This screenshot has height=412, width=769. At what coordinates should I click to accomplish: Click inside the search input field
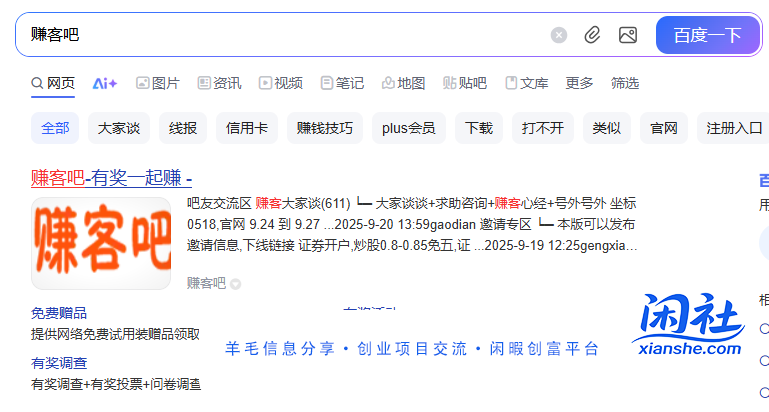(280, 35)
